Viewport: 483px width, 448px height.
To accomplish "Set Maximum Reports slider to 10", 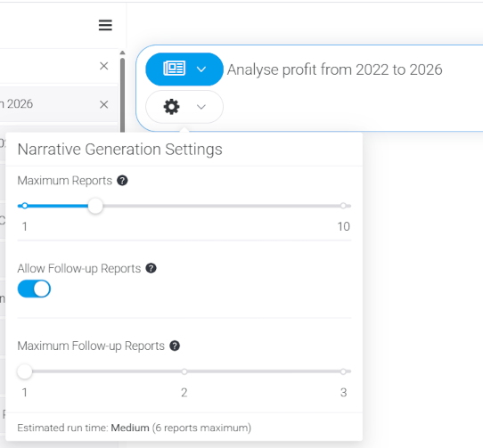I will tap(343, 206).
